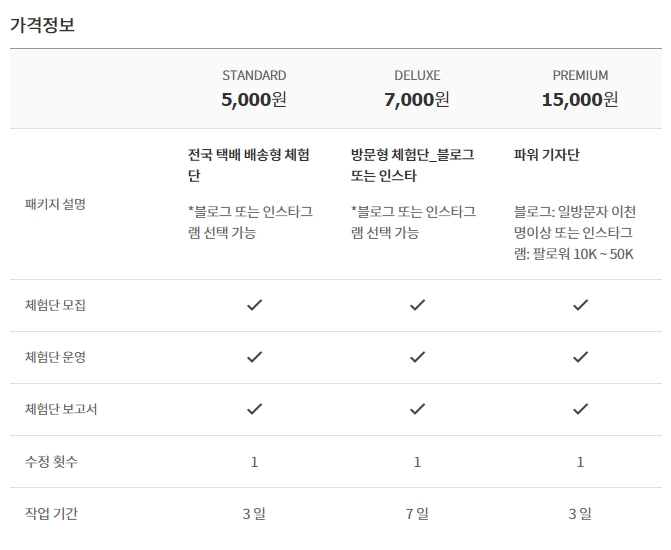Screen dimensions: 671x550
Task: Click the DELUXE 7 일 work period
Action: pos(417,514)
